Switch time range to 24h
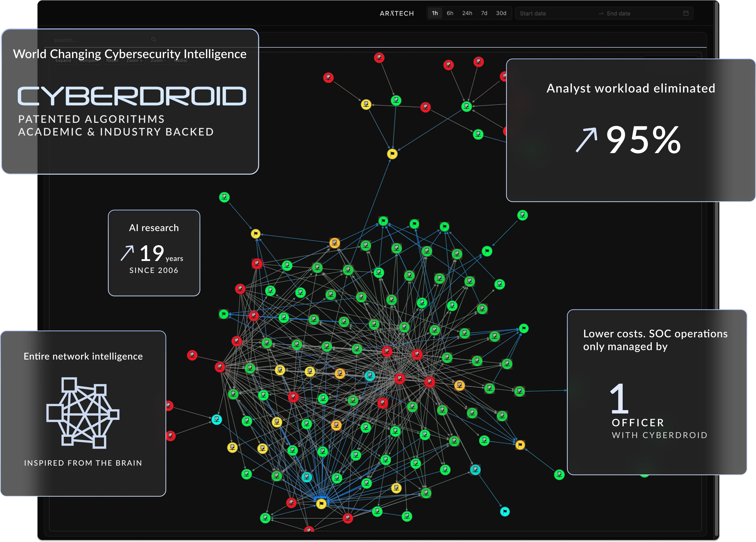 click(x=467, y=13)
